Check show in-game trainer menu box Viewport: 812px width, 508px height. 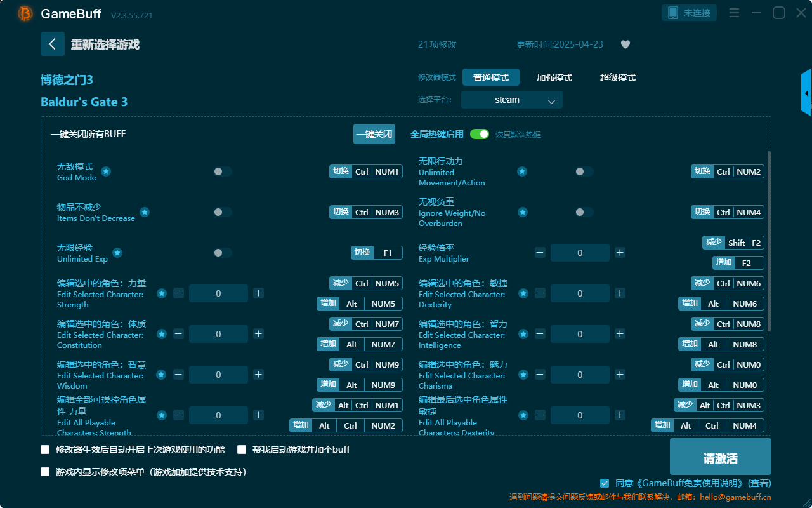[x=45, y=472]
